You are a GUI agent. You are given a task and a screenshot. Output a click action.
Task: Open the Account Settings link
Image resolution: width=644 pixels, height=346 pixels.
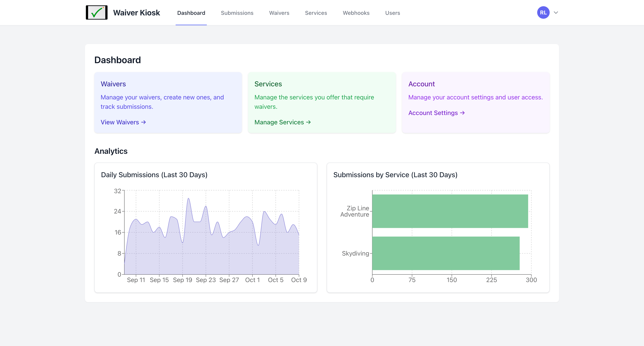[436, 113]
